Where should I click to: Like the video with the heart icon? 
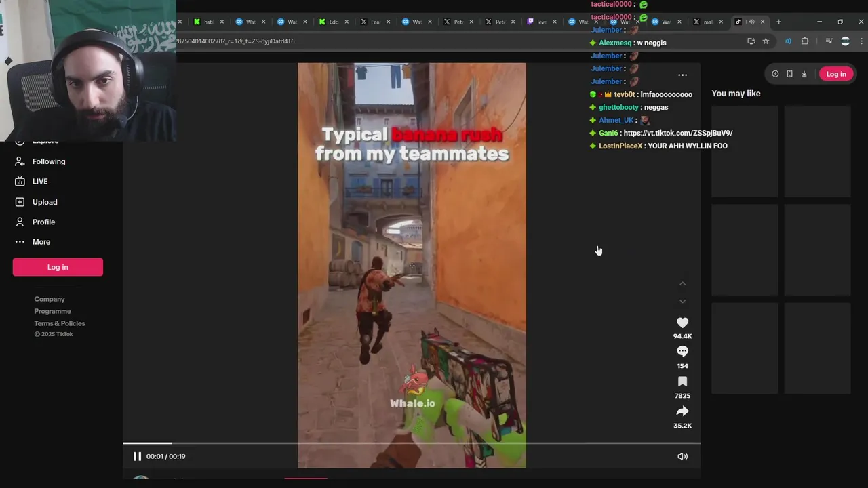682,323
